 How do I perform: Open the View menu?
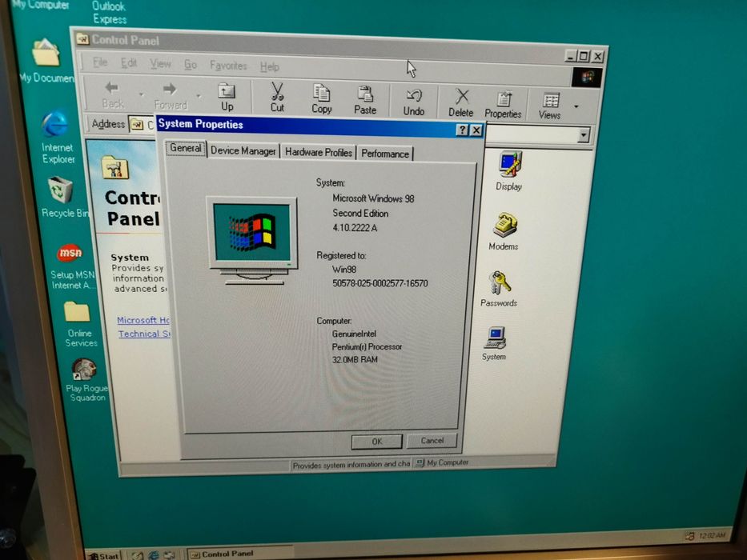[x=161, y=64]
